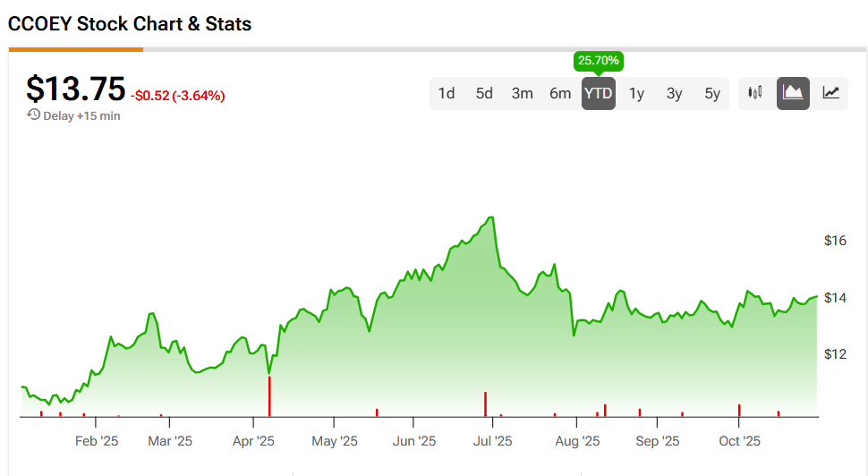
Task: Click the $13.75 current price
Action: coord(76,89)
